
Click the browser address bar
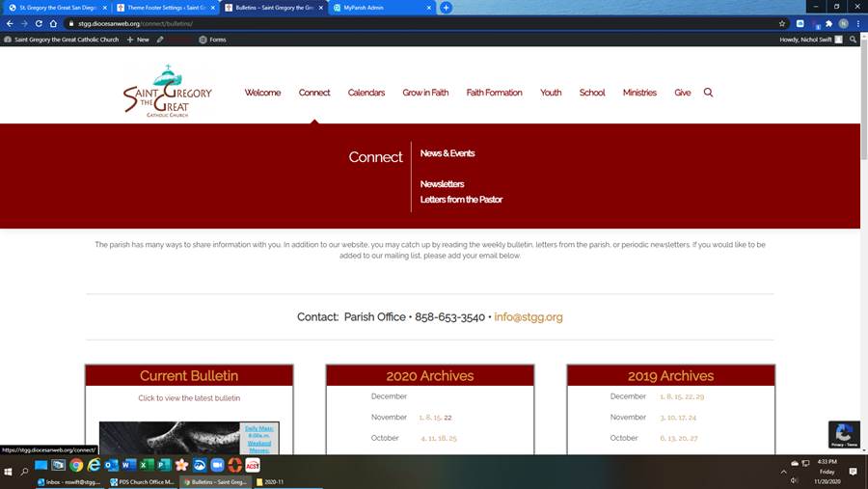(x=386, y=23)
